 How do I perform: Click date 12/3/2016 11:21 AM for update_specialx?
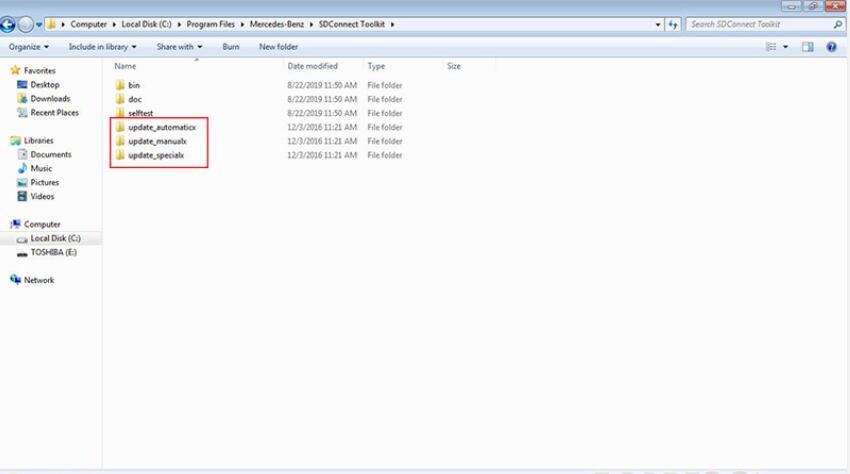pos(322,156)
